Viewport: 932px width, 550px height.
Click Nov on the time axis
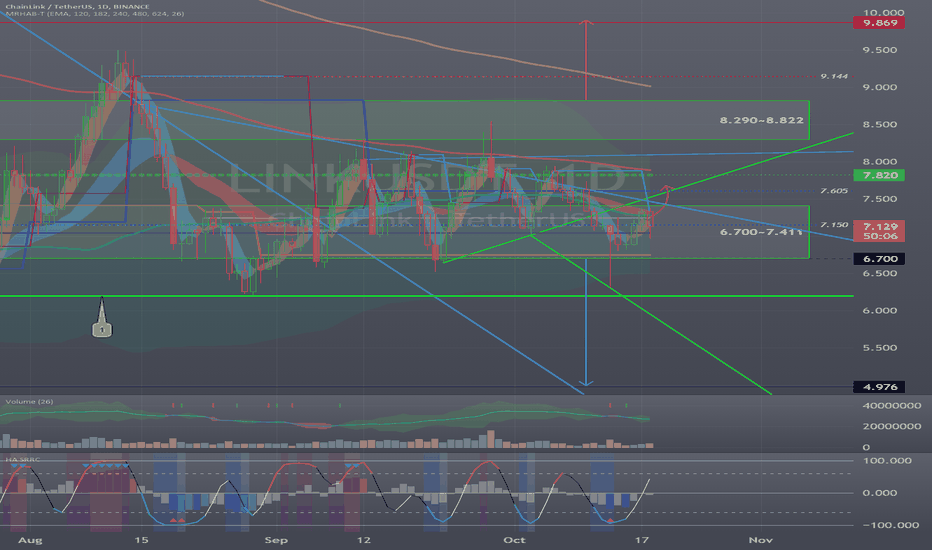[760, 540]
